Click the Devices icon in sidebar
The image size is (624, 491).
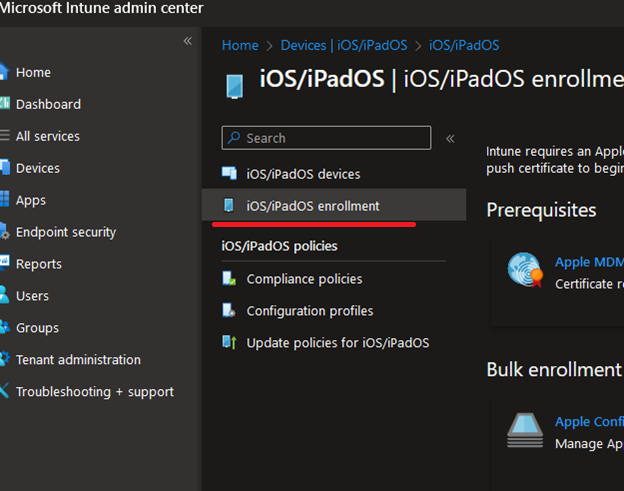[x=5, y=167]
